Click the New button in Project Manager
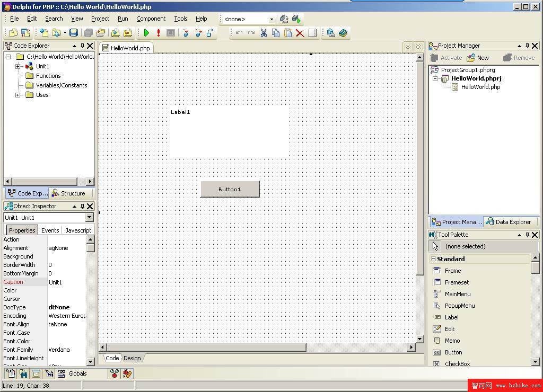The height and width of the screenshot is (392, 543). click(x=478, y=58)
